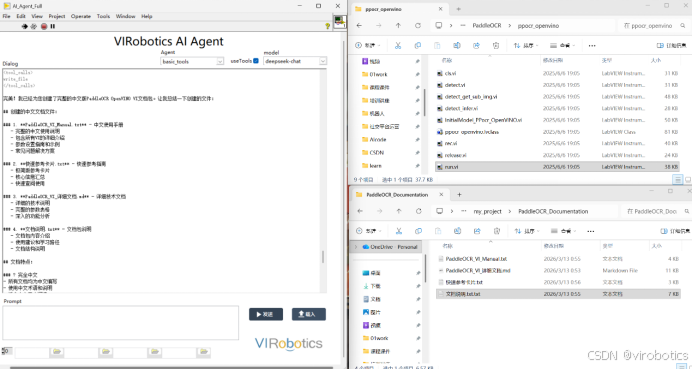Add a new tab beside PaddleOCR_Documentation tab
This screenshot has height=369, width=693.
tap(459, 194)
